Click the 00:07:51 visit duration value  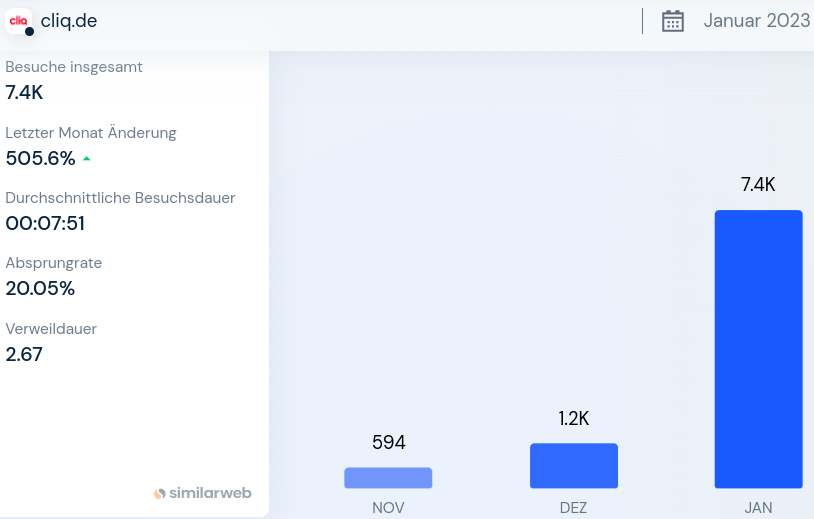pos(47,223)
